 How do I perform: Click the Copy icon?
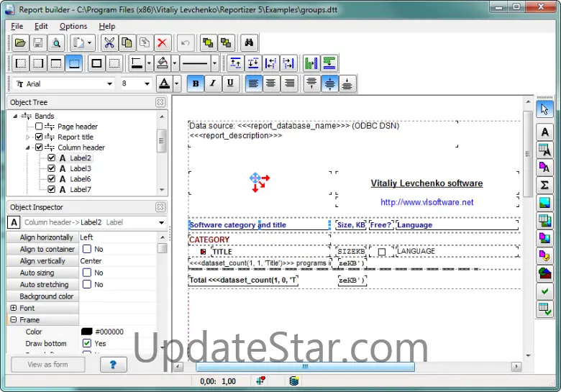pyautogui.click(x=127, y=43)
